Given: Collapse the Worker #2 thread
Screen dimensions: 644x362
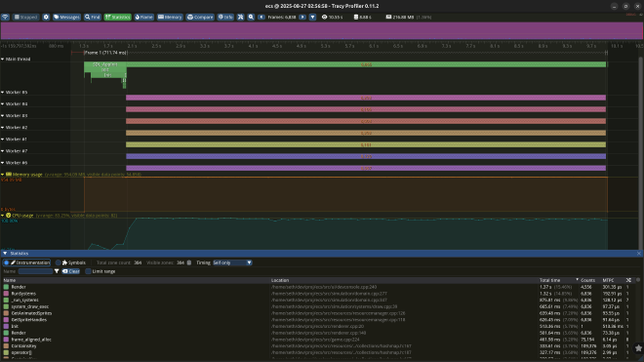Looking at the screenshot, I should click(3, 128).
